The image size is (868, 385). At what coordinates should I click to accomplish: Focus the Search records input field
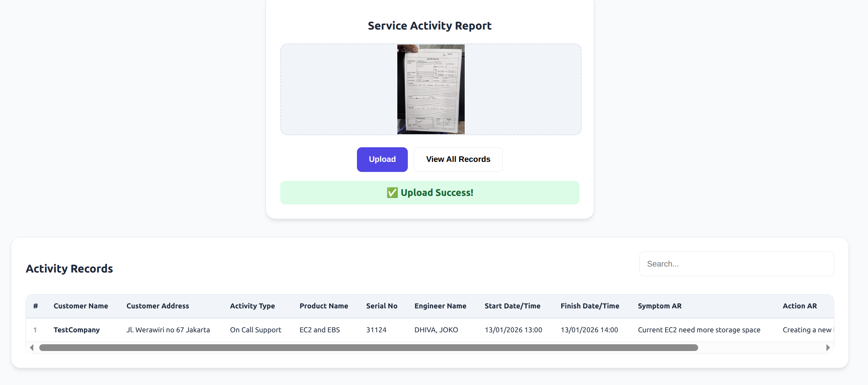736,264
